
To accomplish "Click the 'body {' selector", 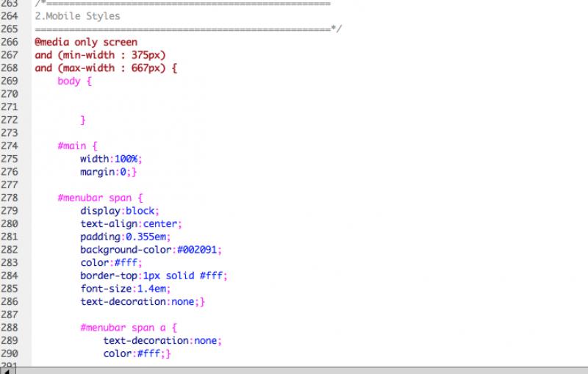I will (74, 81).
